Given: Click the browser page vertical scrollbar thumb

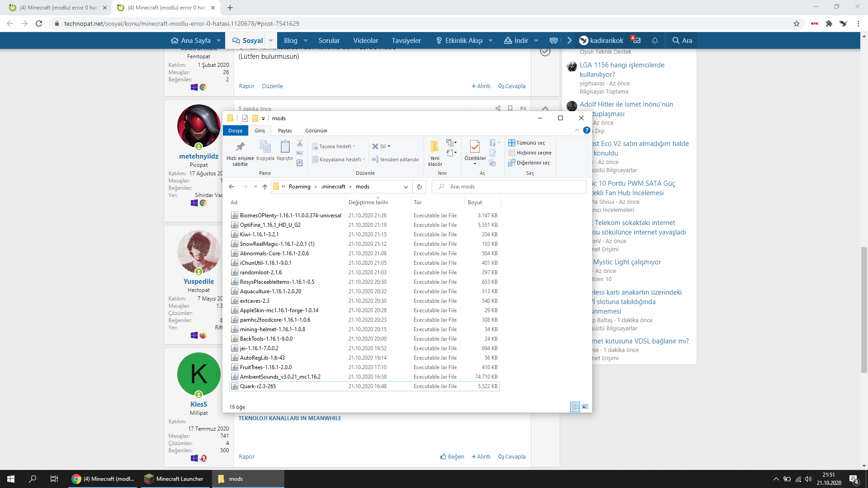Looking at the screenshot, I should pyautogui.click(x=864, y=310).
